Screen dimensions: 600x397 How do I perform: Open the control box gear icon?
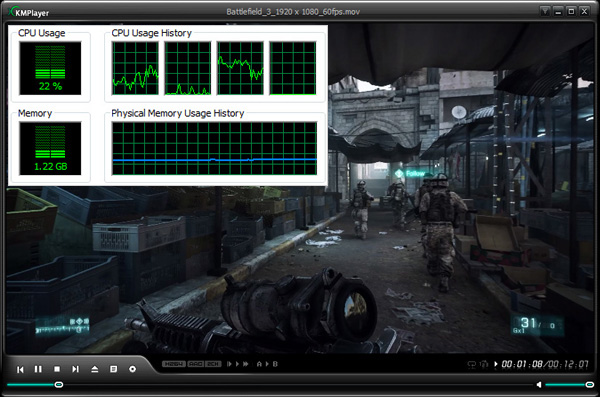point(132,369)
